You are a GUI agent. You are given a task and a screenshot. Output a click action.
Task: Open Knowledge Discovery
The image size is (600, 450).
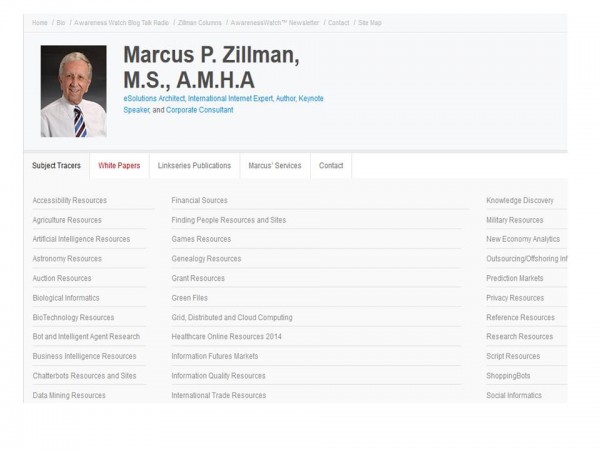(x=520, y=200)
